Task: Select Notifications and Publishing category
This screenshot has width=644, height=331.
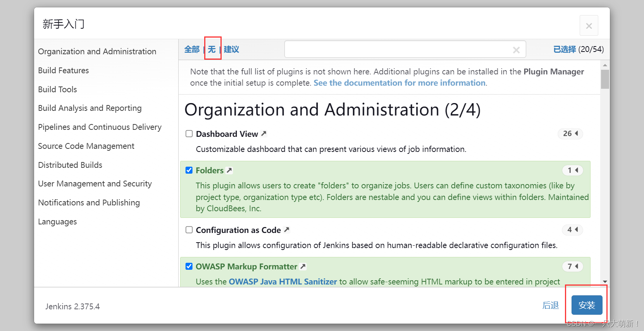Action: click(x=89, y=203)
